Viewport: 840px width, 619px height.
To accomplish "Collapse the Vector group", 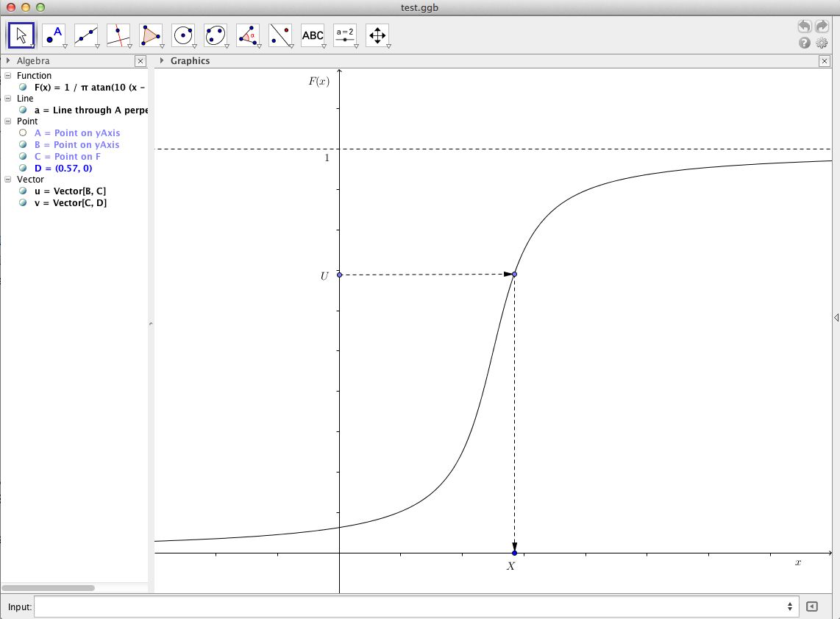I will pyautogui.click(x=7, y=180).
